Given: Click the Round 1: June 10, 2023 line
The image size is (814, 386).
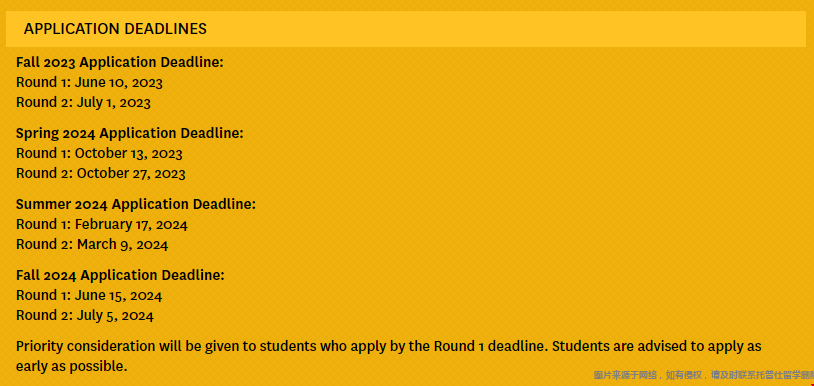Looking at the screenshot, I should pyautogui.click(x=89, y=82).
